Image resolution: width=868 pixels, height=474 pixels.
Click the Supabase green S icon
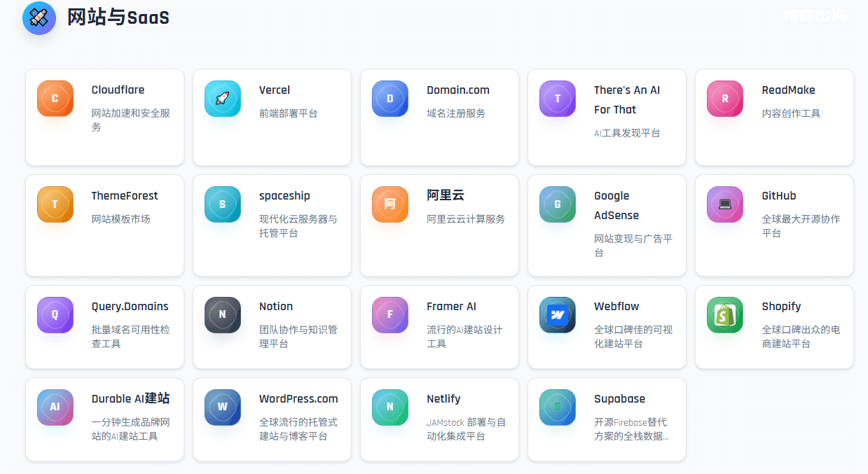[558, 407]
